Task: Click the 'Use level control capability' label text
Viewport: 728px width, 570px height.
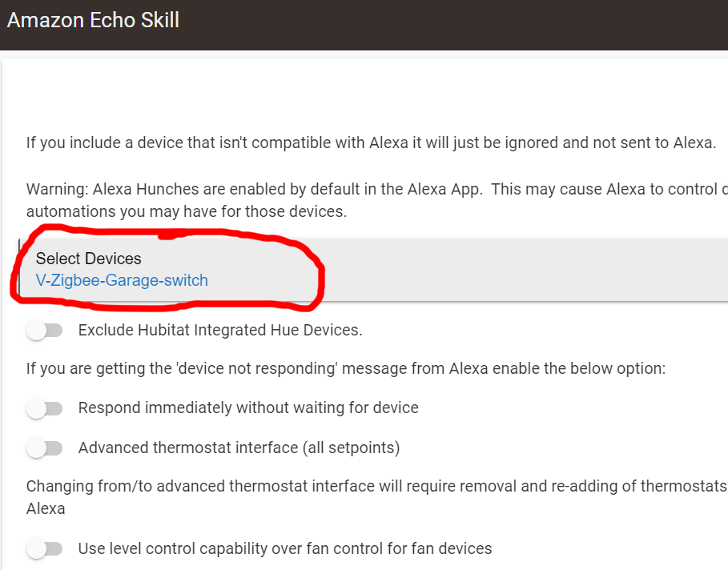Action: point(284,549)
